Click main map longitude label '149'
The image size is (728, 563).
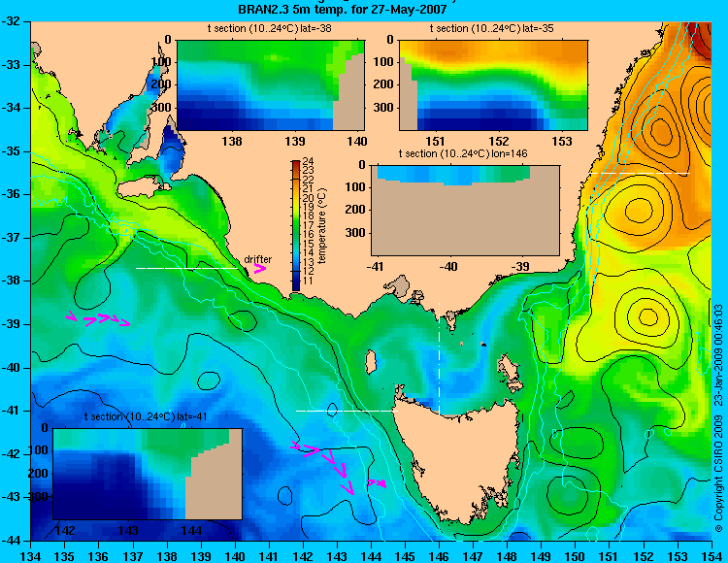click(542, 556)
